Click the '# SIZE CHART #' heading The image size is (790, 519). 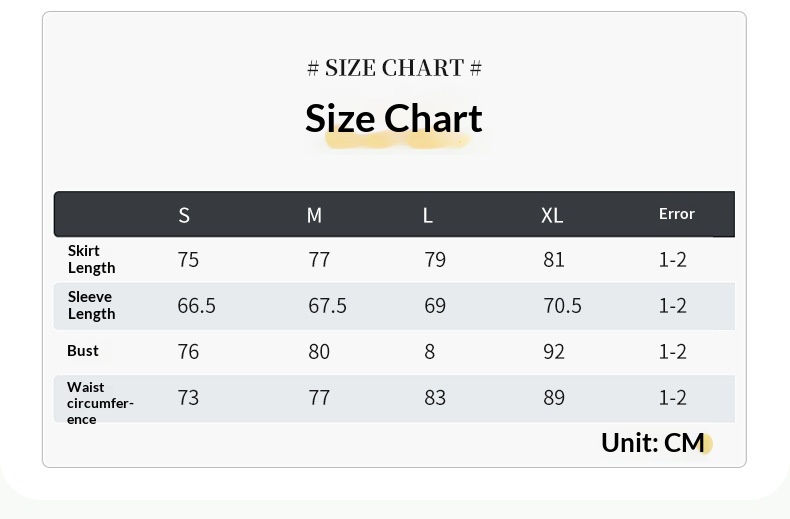click(x=394, y=68)
